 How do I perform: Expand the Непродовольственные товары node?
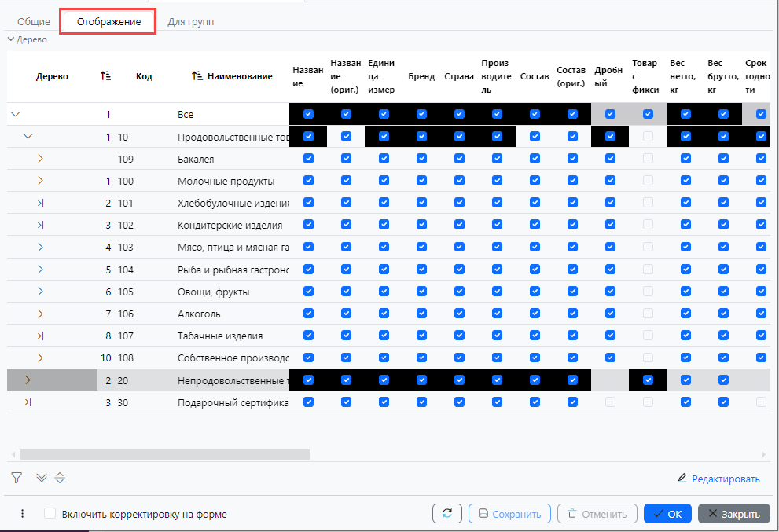coord(28,380)
